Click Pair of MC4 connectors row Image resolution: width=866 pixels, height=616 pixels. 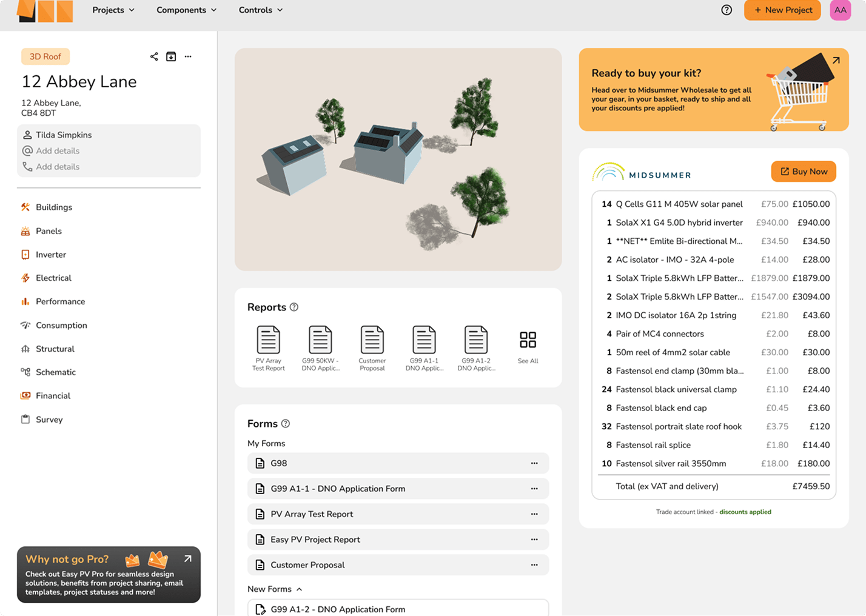[x=714, y=333]
